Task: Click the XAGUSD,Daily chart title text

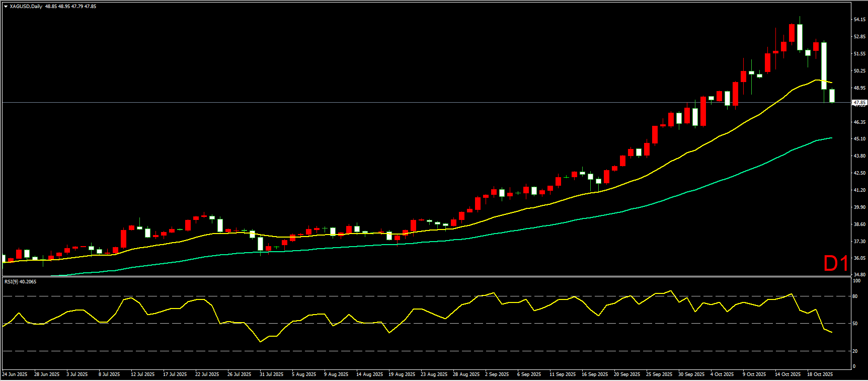Action: (26, 7)
